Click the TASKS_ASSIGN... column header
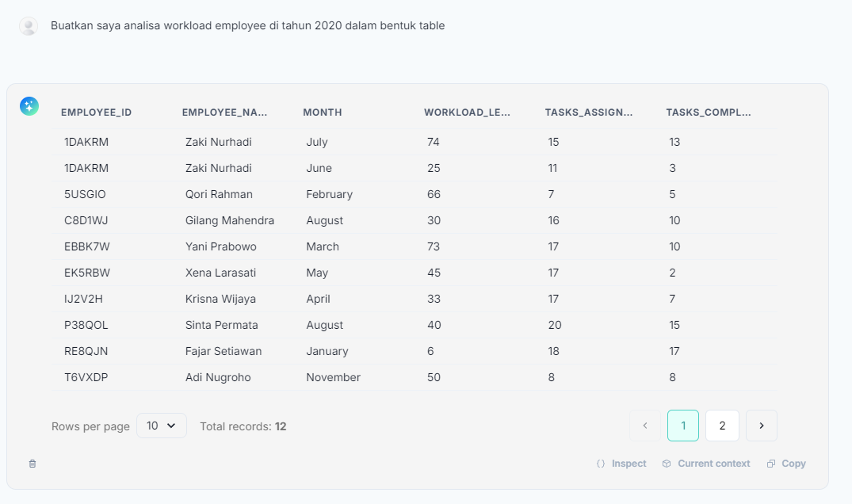The width and height of the screenshot is (852, 504). point(589,113)
